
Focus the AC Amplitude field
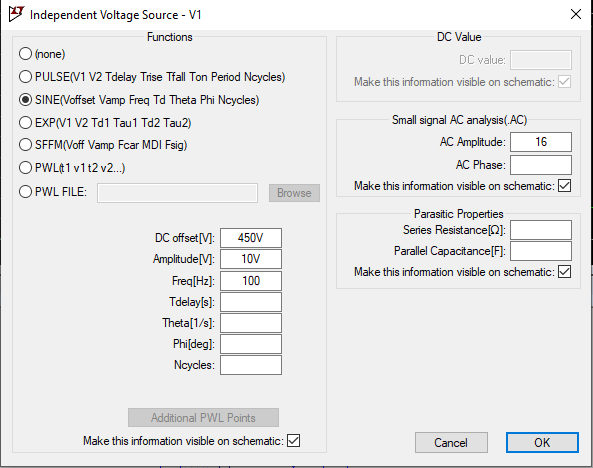pos(541,142)
